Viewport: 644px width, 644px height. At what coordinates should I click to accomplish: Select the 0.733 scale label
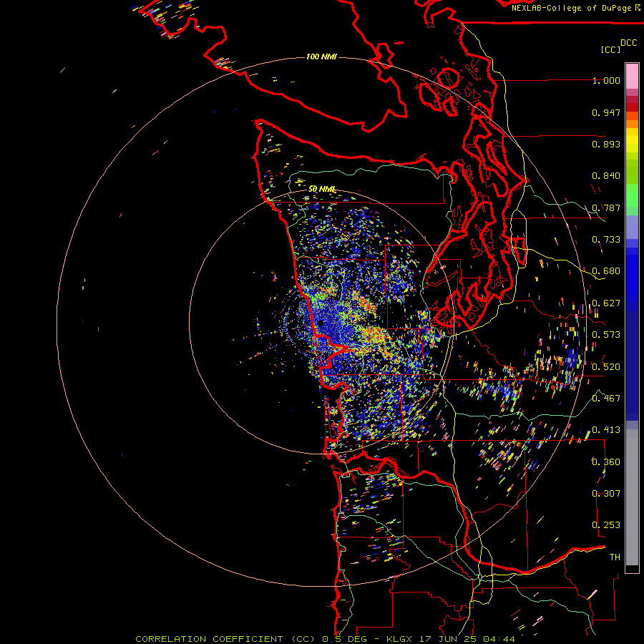(606, 240)
